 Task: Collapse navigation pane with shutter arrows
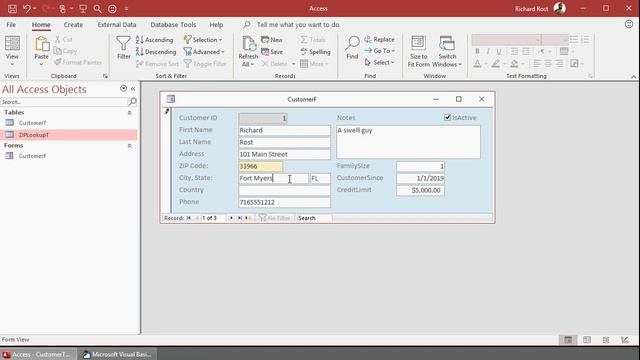133,88
